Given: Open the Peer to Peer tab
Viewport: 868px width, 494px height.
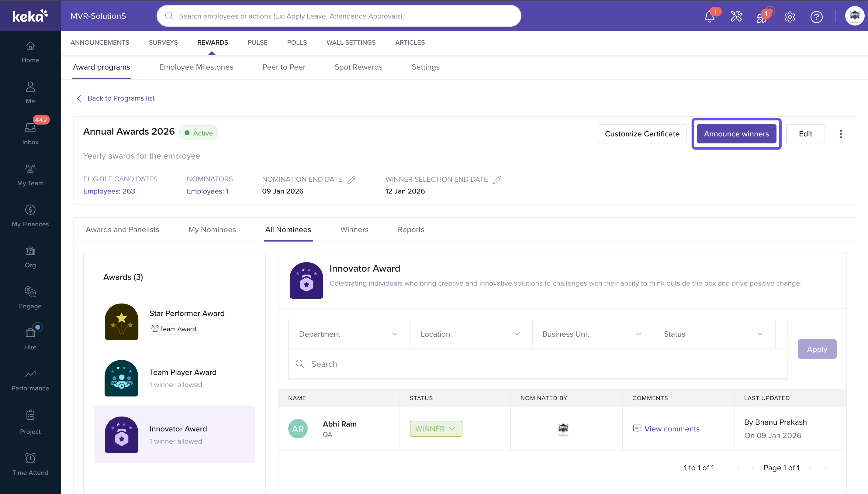Looking at the screenshot, I should pyautogui.click(x=283, y=67).
